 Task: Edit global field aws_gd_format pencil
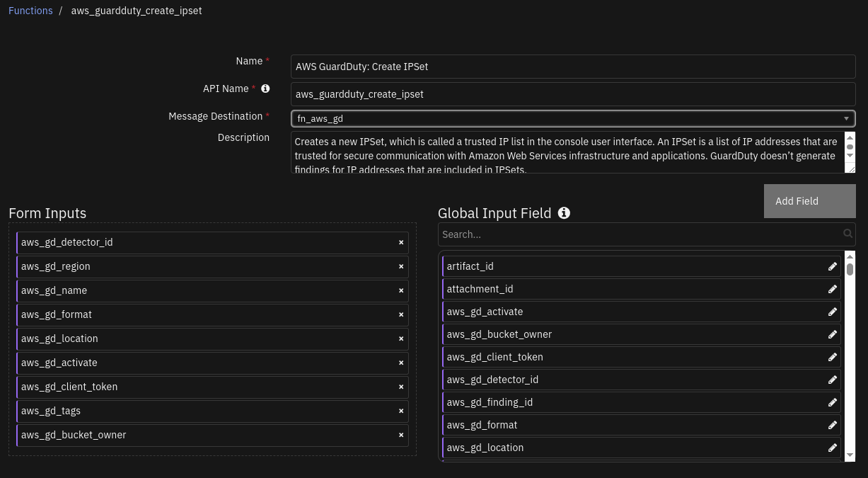(833, 425)
